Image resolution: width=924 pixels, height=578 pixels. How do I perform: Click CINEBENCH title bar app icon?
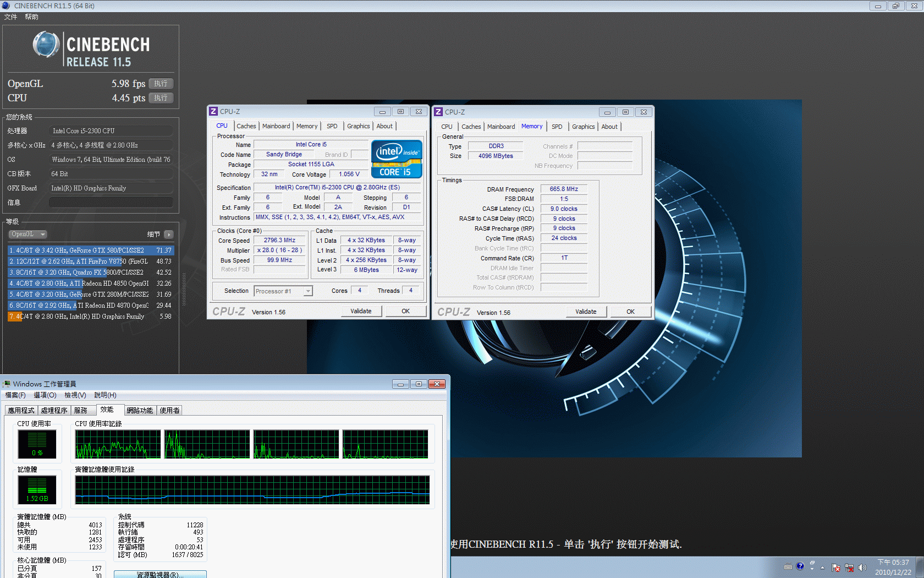[6, 6]
